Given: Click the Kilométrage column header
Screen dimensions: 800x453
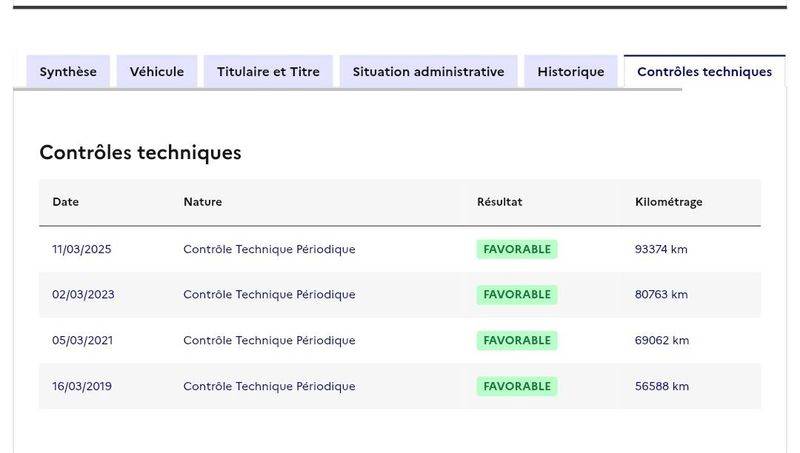Looking at the screenshot, I should [x=669, y=202].
